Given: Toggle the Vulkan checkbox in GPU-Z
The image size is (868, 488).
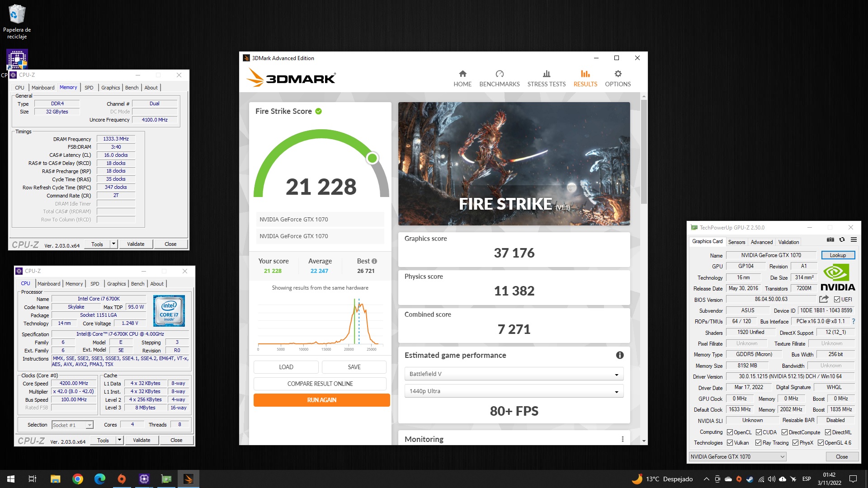Looking at the screenshot, I should [x=730, y=443].
